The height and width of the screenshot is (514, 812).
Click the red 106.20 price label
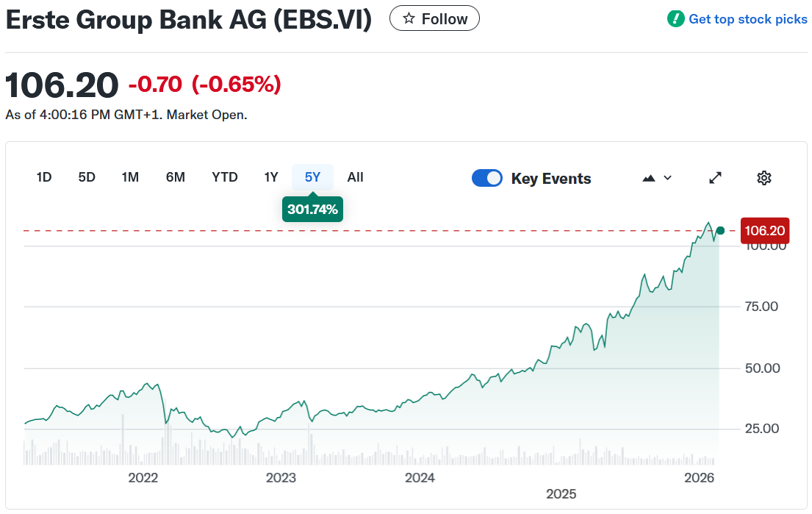click(764, 231)
